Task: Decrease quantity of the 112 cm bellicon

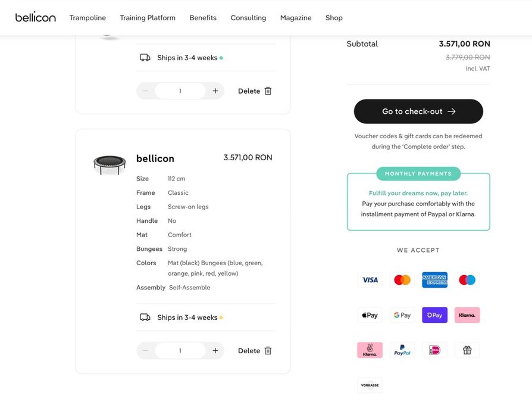Action: [x=145, y=351]
